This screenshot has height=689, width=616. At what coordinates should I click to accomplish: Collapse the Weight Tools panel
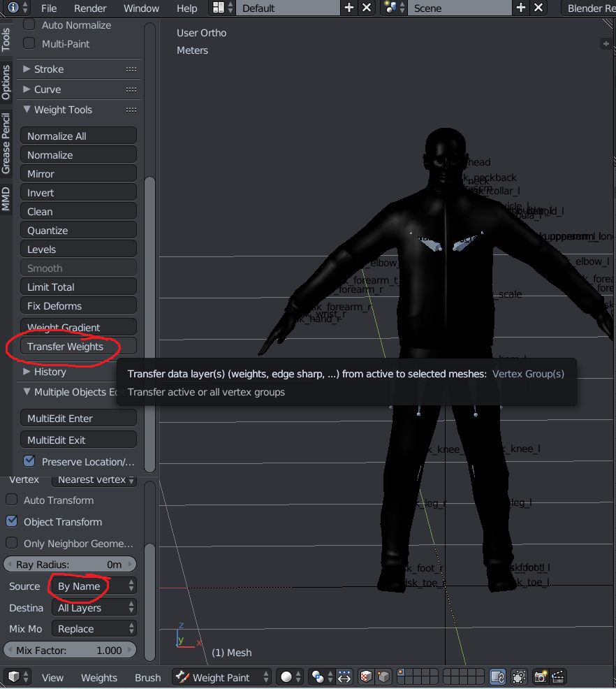click(x=27, y=110)
